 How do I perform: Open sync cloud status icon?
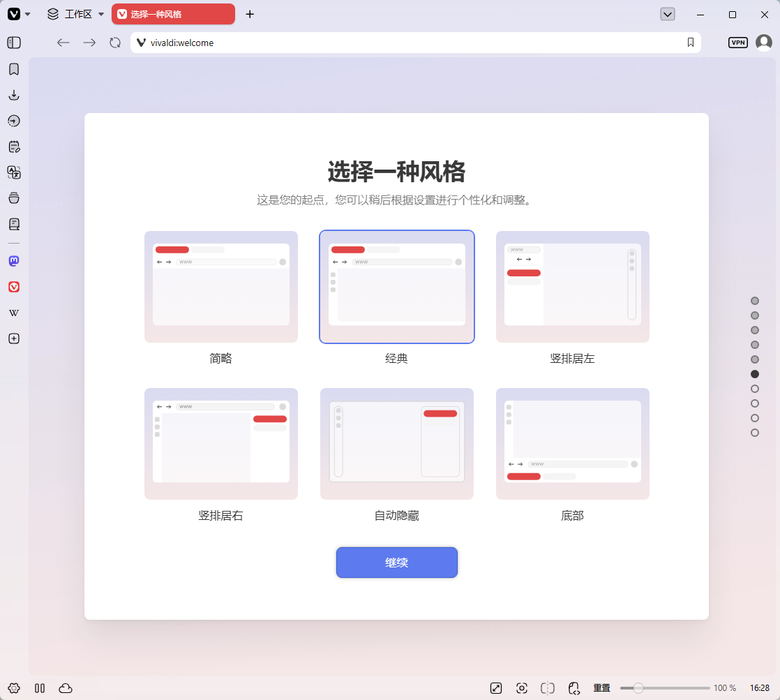pos(66,688)
